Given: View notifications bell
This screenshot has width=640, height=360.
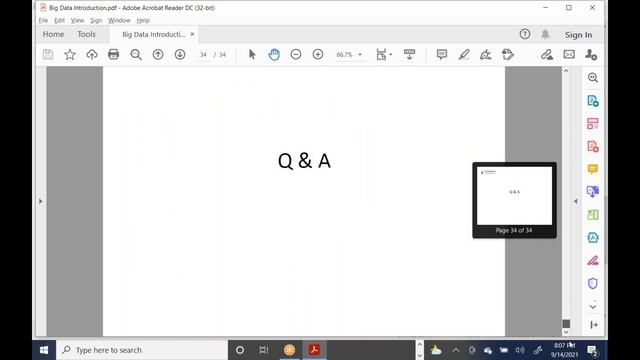Looking at the screenshot, I should (x=545, y=34).
